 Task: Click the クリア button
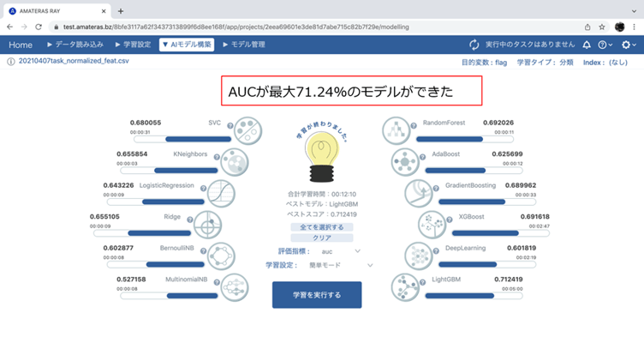(322, 238)
